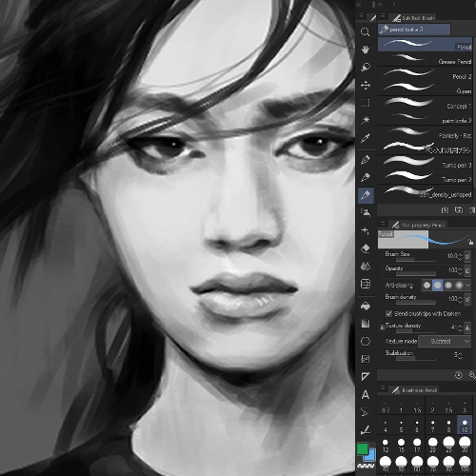The height and width of the screenshot is (476, 476).
Task: Adjust the Opacity slider bar
Action: [x=416, y=274]
